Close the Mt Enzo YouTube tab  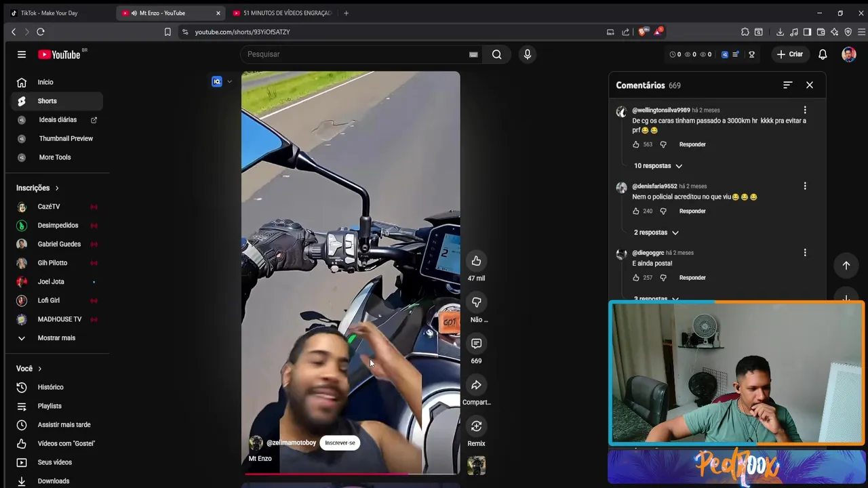pos(218,13)
